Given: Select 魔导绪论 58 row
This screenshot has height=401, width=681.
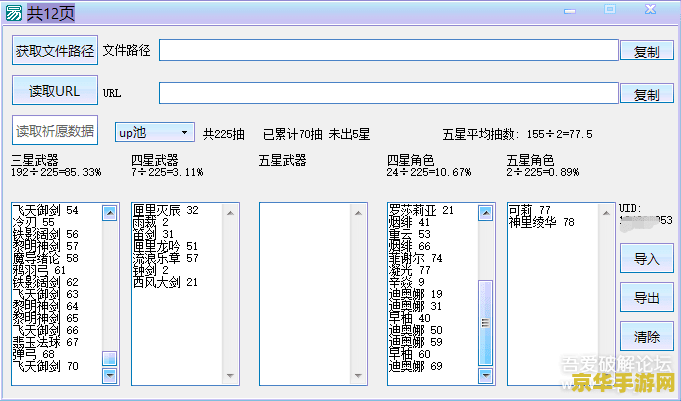Looking at the screenshot, I should point(46,258).
